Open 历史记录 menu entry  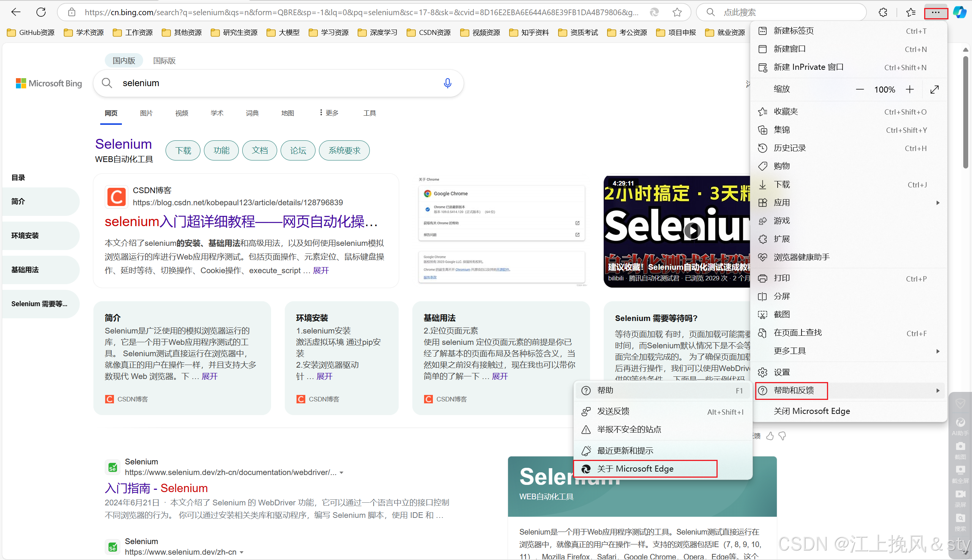click(x=849, y=148)
